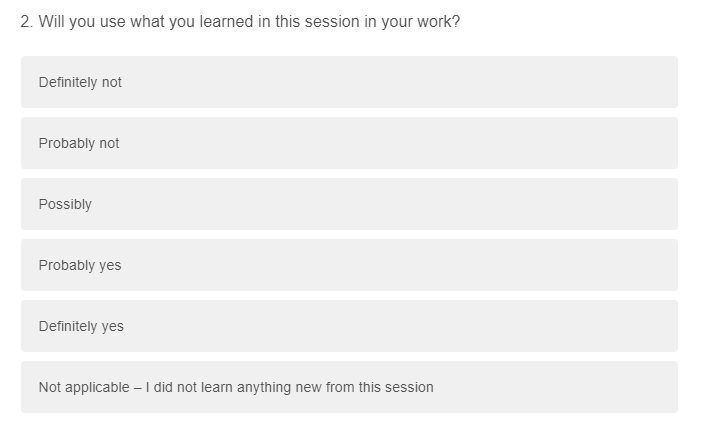Viewport: 708px width, 428px height.
Task: Indicate you probably will use session learnings
Action: [349, 265]
